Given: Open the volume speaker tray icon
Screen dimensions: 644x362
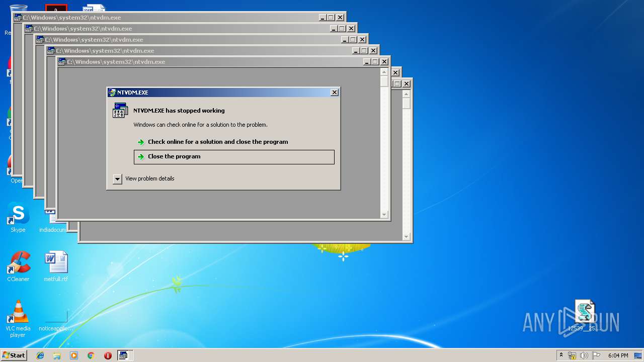Looking at the screenshot, I should (x=584, y=355).
